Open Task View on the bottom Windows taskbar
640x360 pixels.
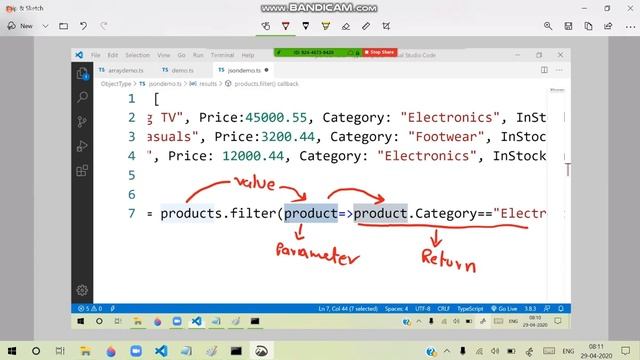pyautogui.click(x=60, y=351)
